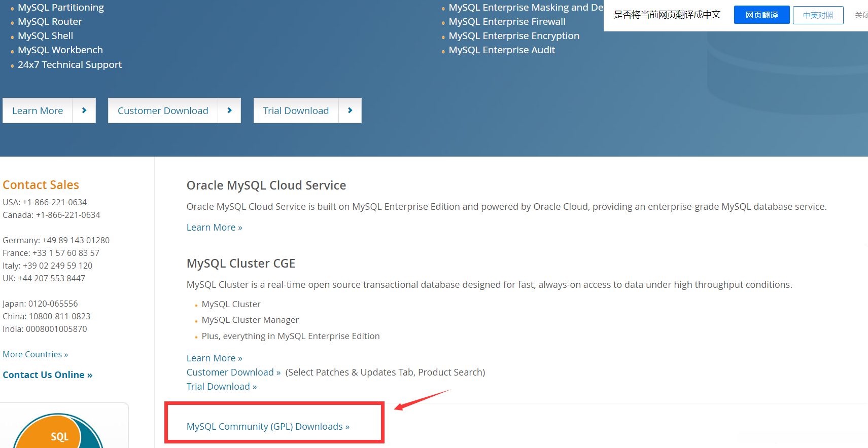868x448 pixels.
Task: Close the translation prompt bar
Action: [861, 15]
